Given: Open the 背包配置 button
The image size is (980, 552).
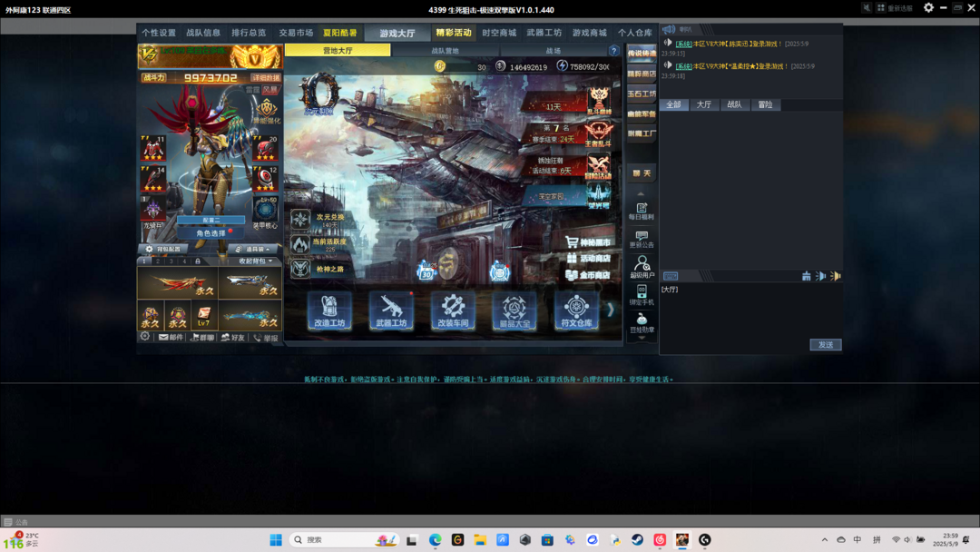Looking at the screenshot, I should click(164, 249).
